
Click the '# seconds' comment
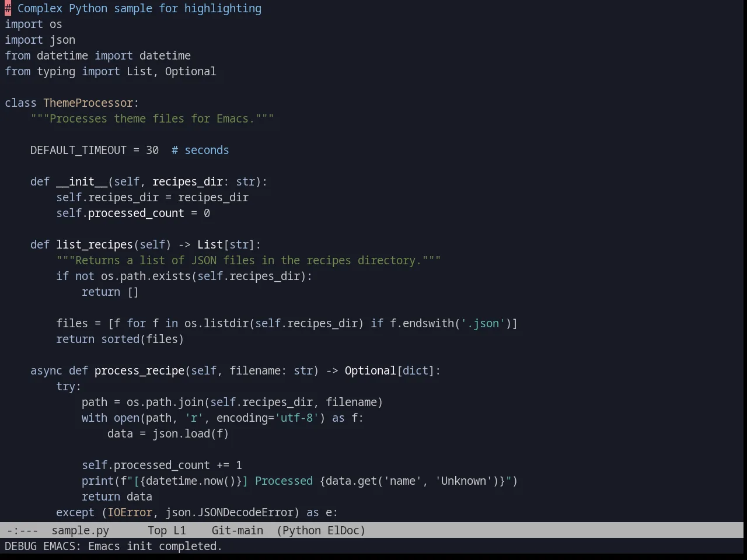200,150
